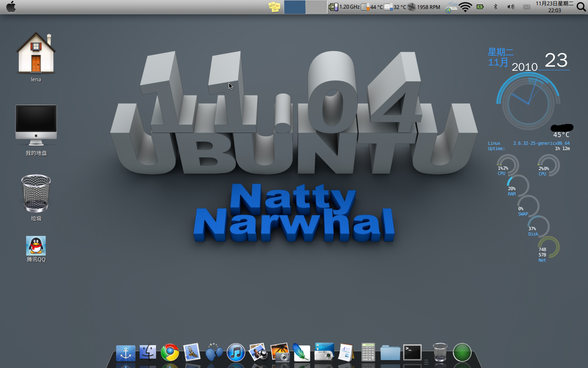
Task: Select the lena home folder icon
Action: coord(36,57)
